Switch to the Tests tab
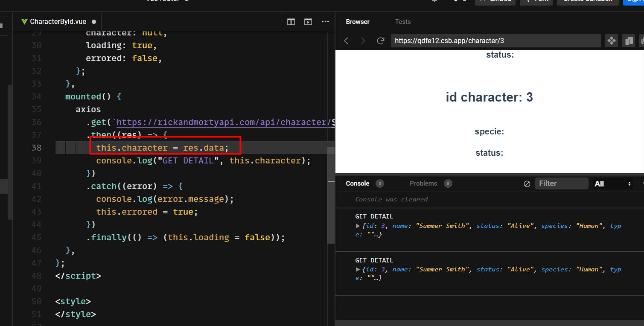Screen dimensions: 644x326 click(403, 22)
